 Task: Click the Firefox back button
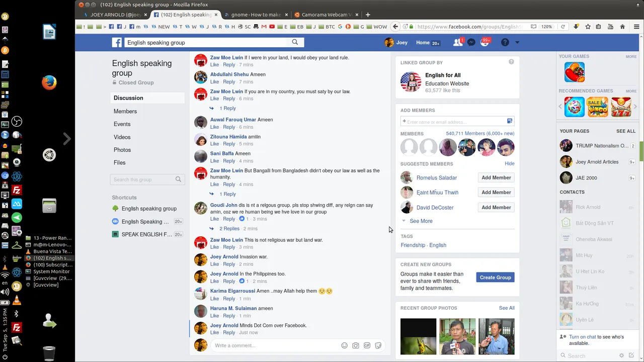point(395,27)
